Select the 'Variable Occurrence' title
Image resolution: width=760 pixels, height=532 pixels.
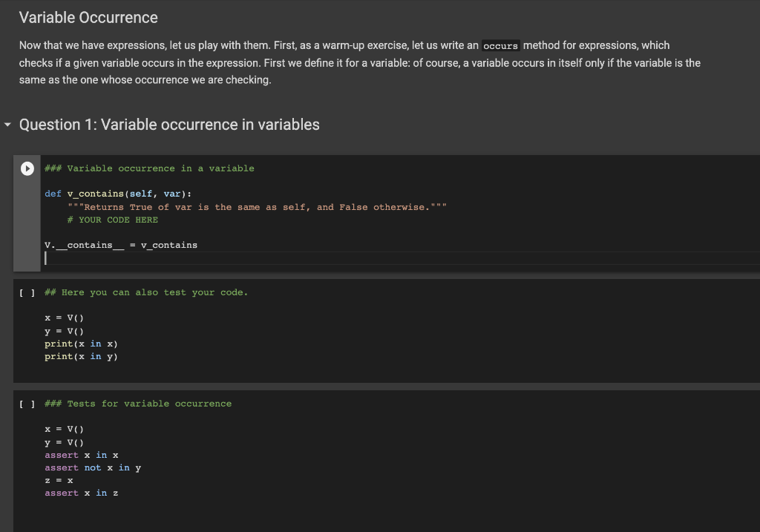tap(89, 17)
